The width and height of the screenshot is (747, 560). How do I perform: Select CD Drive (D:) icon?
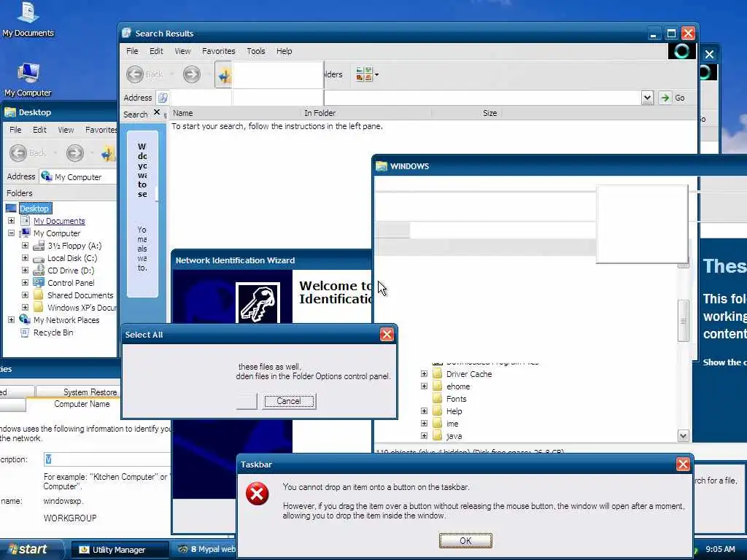click(39, 271)
